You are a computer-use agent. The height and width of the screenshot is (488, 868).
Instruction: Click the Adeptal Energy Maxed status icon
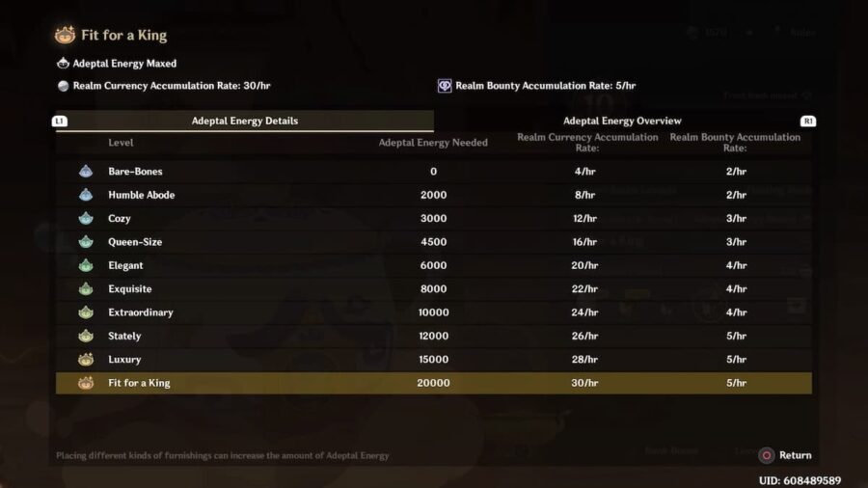pyautogui.click(x=64, y=64)
